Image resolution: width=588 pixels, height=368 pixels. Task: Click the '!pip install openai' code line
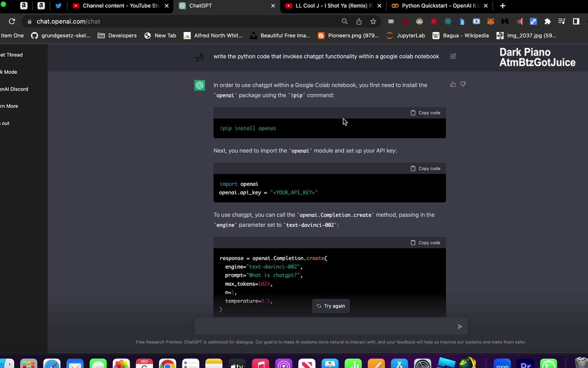pos(248,128)
